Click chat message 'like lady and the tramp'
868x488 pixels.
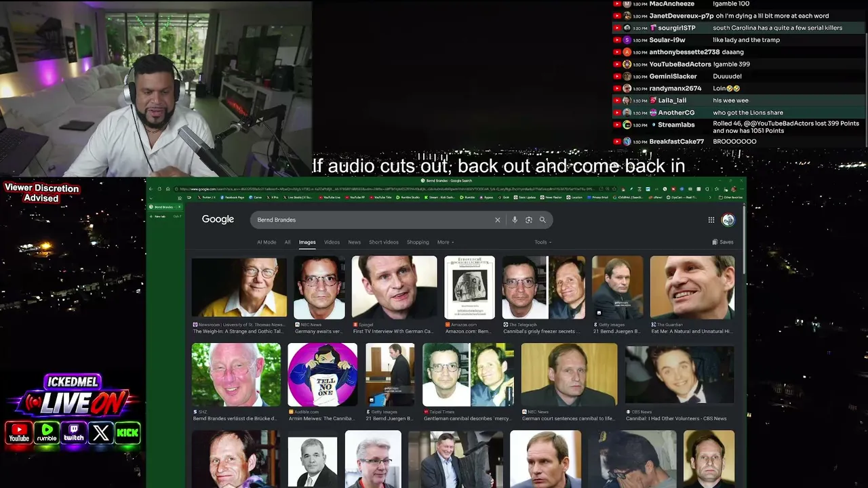[746, 40]
